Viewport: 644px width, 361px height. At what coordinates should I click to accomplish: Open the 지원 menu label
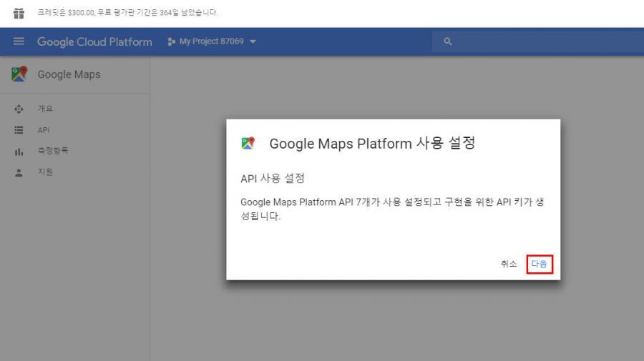tap(45, 172)
